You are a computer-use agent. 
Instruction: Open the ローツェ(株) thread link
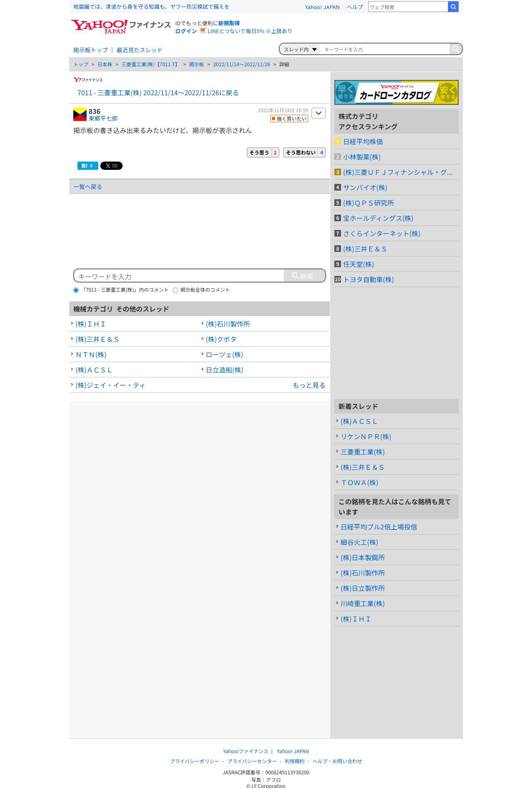225,355
